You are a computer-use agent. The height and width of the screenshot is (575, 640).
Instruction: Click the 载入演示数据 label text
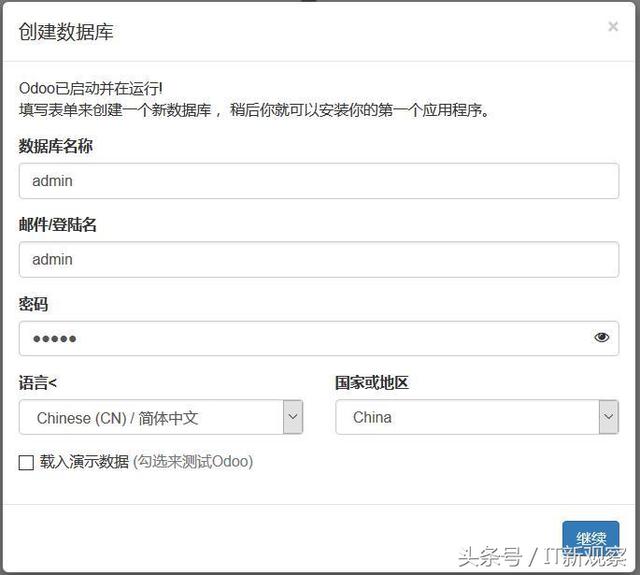click(x=84, y=462)
